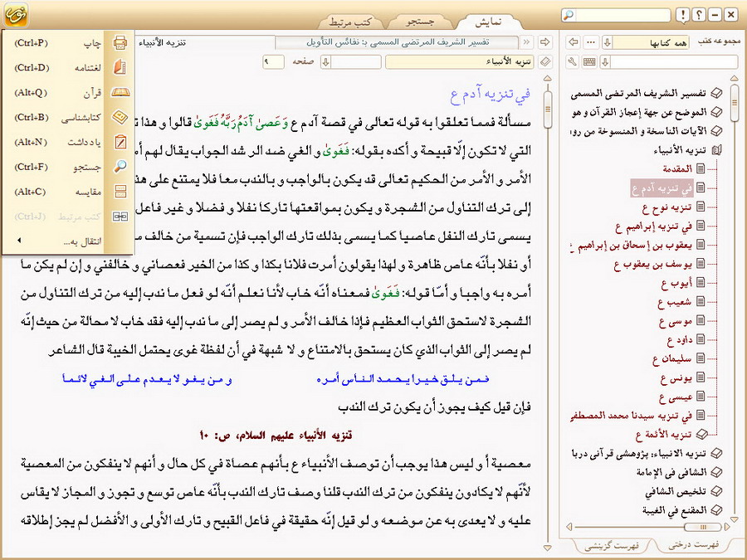Click the print icon in the menu
The image size is (747, 560).
pos(120,43)
